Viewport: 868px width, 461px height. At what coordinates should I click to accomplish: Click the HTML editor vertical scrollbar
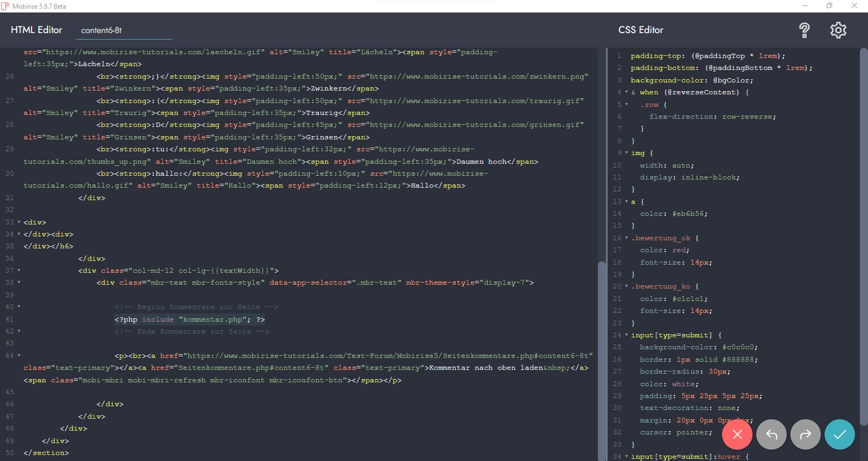pyautogui.click(x=601, y=353)
